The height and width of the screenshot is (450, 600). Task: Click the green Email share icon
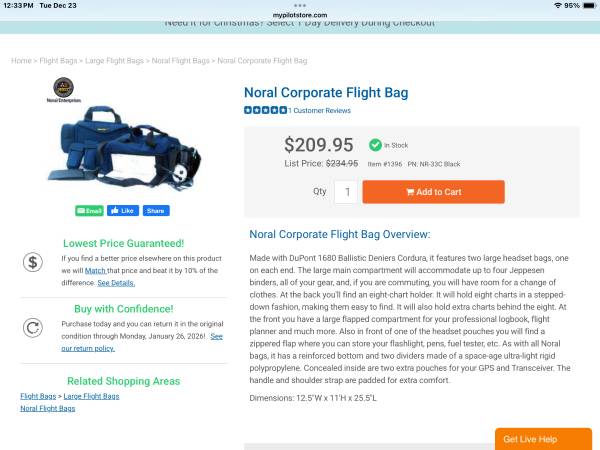[89, 211]
